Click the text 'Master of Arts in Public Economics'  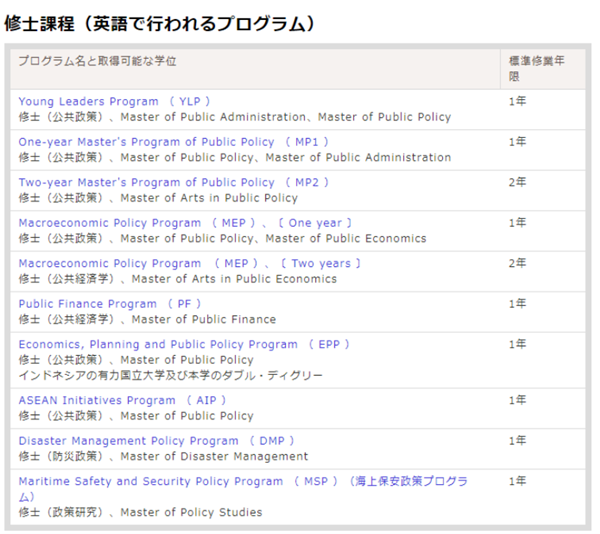tap(234, 279)
